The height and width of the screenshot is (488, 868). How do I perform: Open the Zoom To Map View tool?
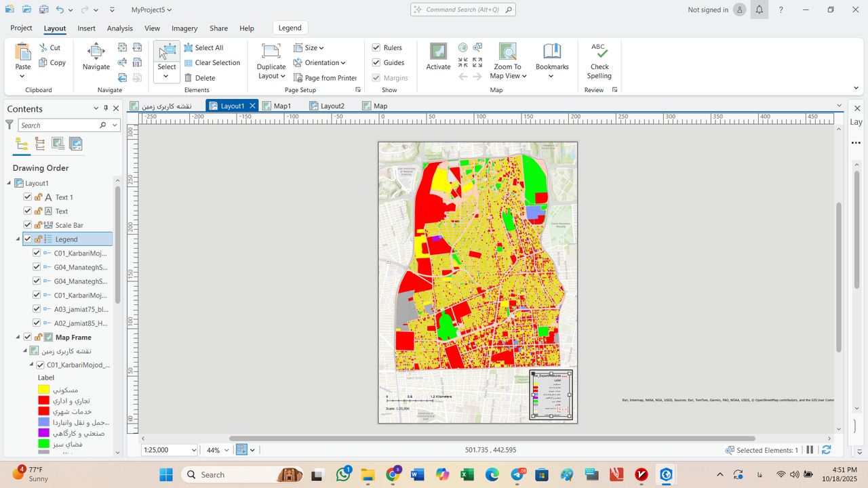[x=507, y=52]
